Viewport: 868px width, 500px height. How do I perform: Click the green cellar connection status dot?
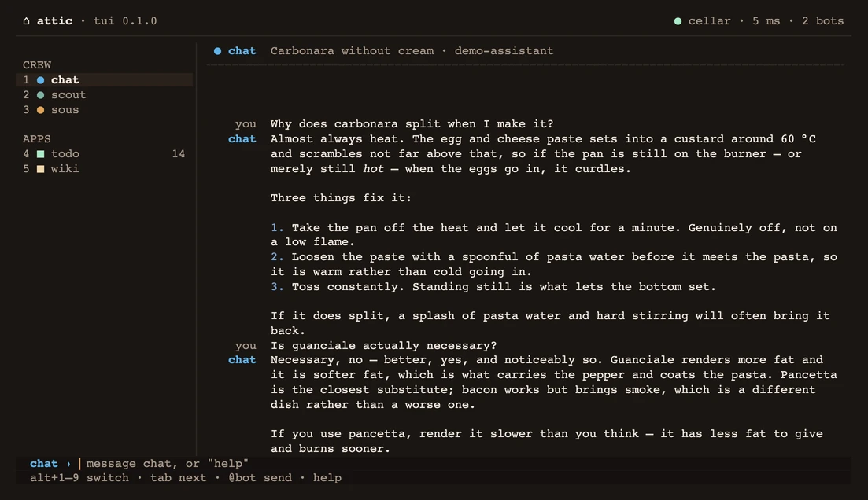(678, 21)
